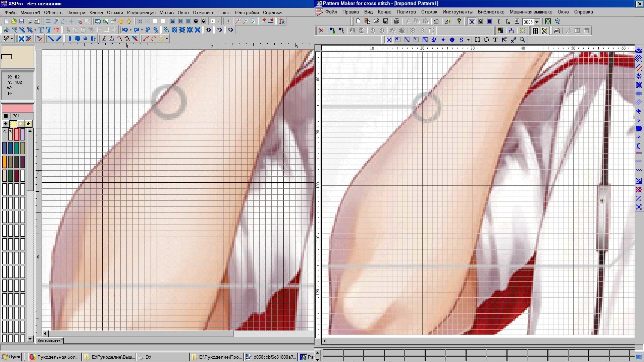Click the hand pan tool in XSPro
Screen dimensions: 644x362
pos(121,21)
